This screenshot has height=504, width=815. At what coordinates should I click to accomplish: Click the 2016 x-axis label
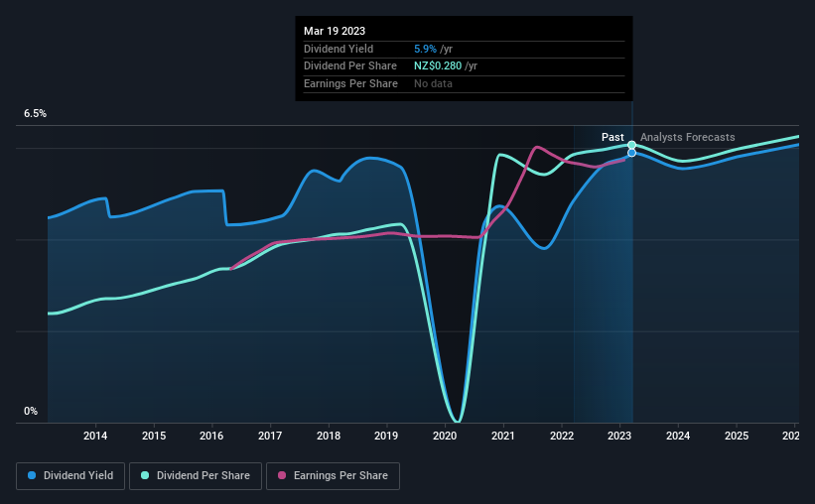click(211, 436)
